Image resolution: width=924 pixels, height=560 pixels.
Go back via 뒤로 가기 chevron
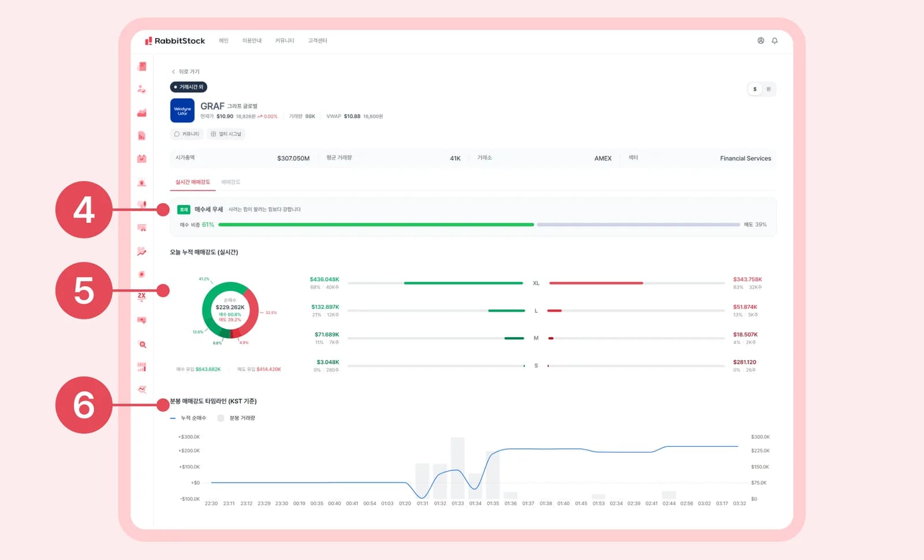pyautogui.click(x=185, y=72)
